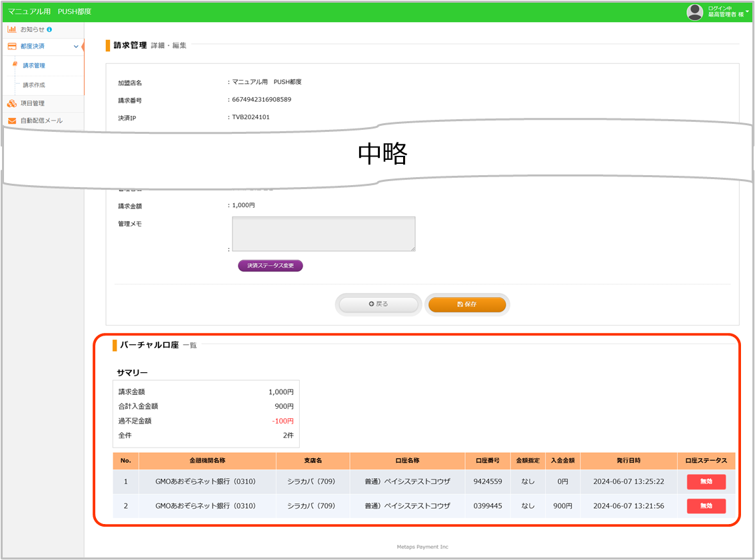
Task: Click the orange 保存 button
Action: [x=467, y=304]
